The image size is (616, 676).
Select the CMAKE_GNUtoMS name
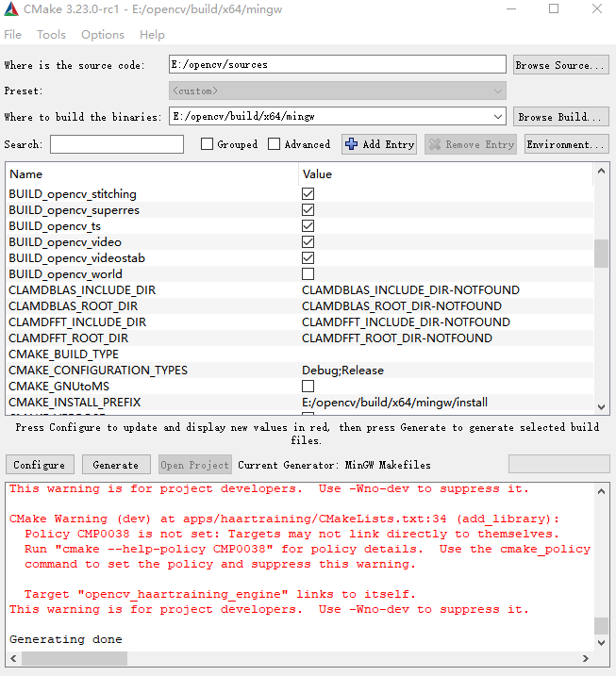tap(59, 387)
